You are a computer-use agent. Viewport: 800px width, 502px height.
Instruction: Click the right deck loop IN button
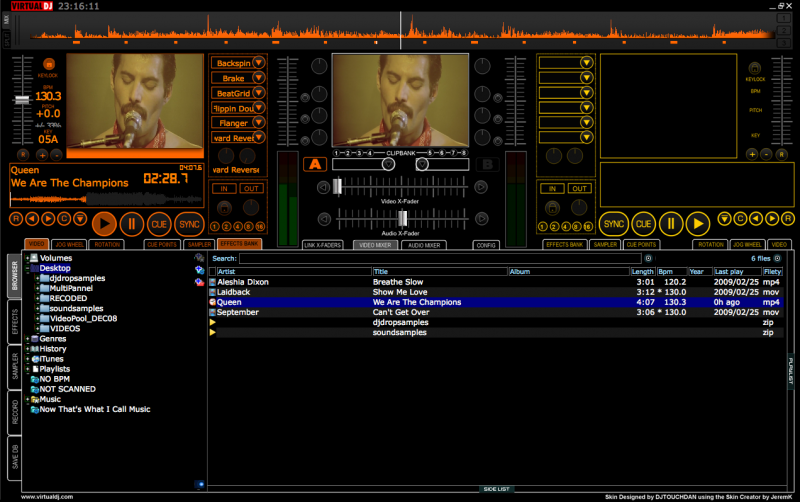tap(552, 189)
